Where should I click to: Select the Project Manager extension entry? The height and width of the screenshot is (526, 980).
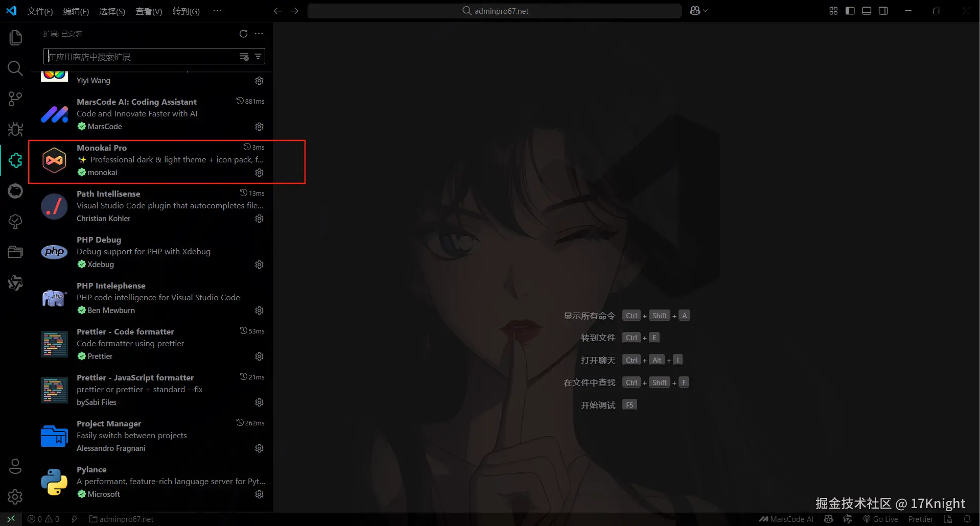click(151, 436)
